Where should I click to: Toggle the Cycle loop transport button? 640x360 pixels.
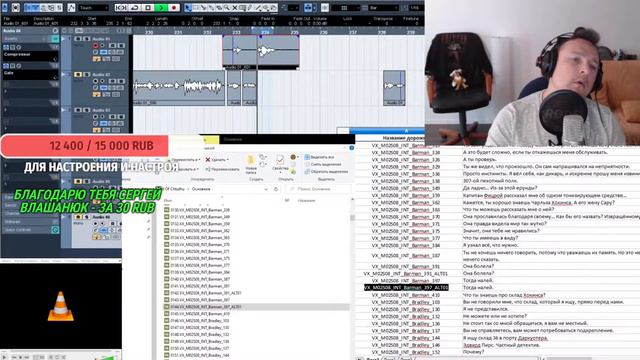coord(134,7)
